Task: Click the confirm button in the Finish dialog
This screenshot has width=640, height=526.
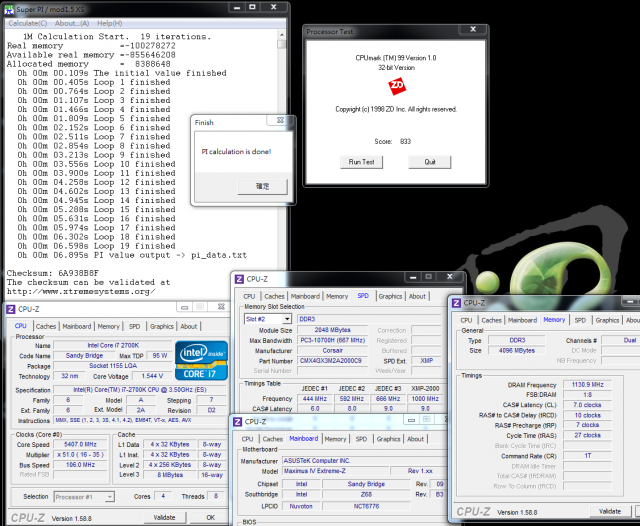Action: [x=262, y=186]
